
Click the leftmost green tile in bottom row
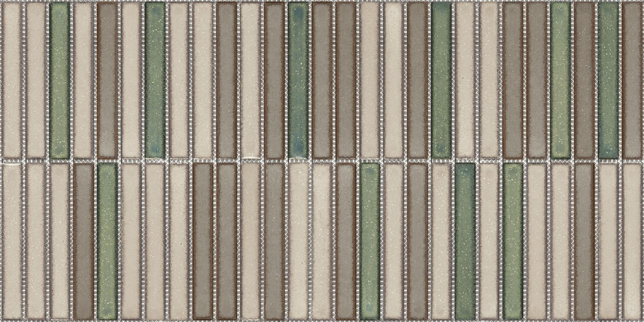[107, 241]
